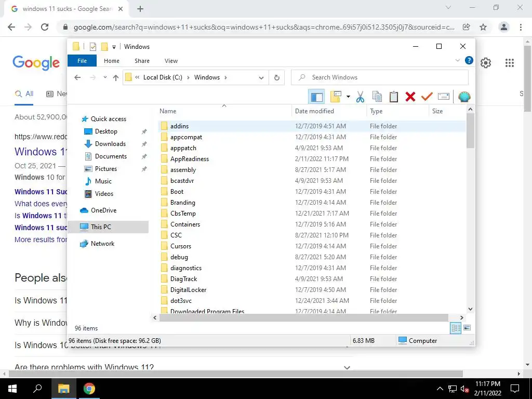Click the double chevron before Local Disk

[137, 77]
